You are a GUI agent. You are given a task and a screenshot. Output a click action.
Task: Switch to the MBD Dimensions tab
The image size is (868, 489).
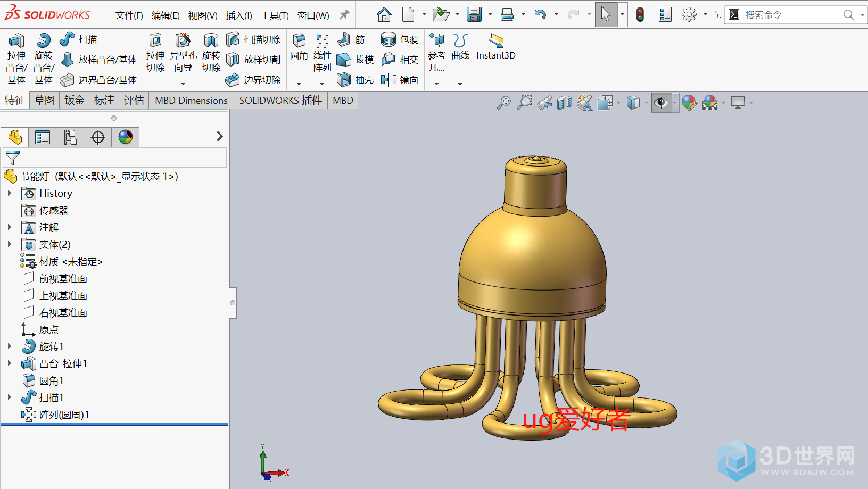point(191,100)
